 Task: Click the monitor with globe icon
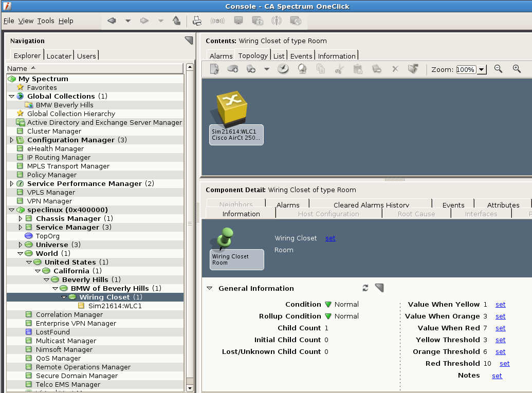tap(296, 21)
